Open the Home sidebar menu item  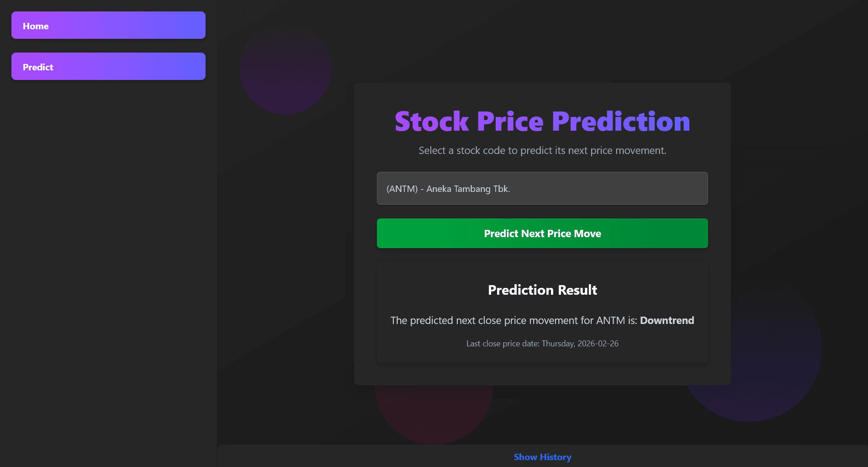(108, 26)
